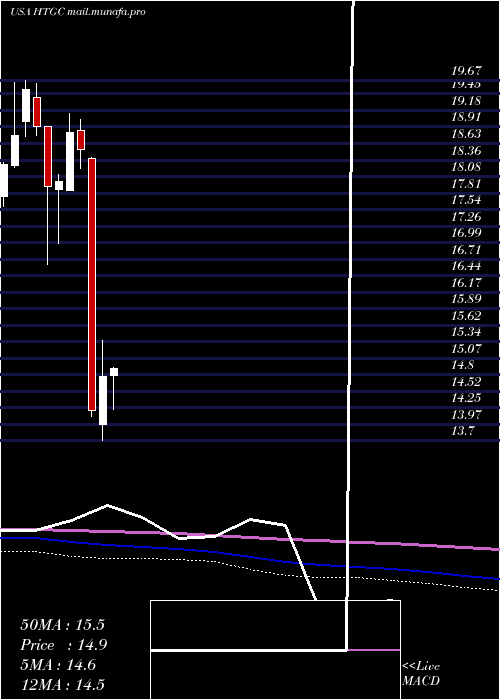The height and width of the screenshot is (700, 500).
Task: Click the '5MA : 14.6' readout
Action: click(x=58, y=665)
